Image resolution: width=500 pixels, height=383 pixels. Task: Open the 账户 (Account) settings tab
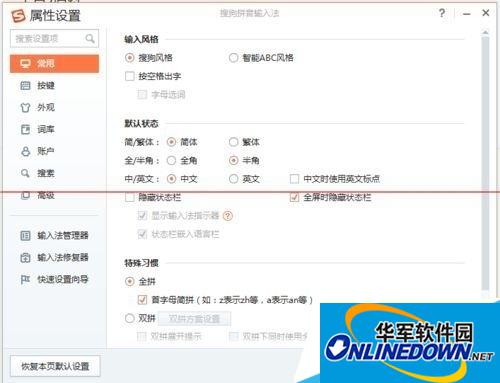point(46,151)
